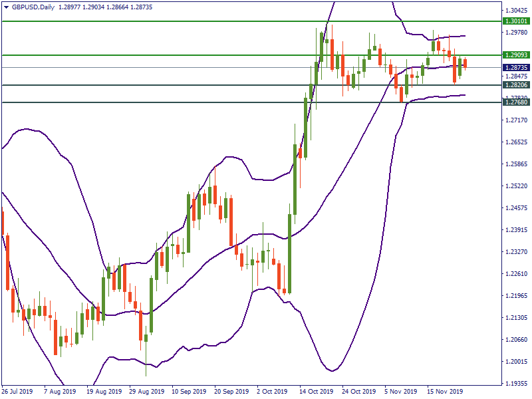Click the last red candle on the chart

tap(465, 63)
